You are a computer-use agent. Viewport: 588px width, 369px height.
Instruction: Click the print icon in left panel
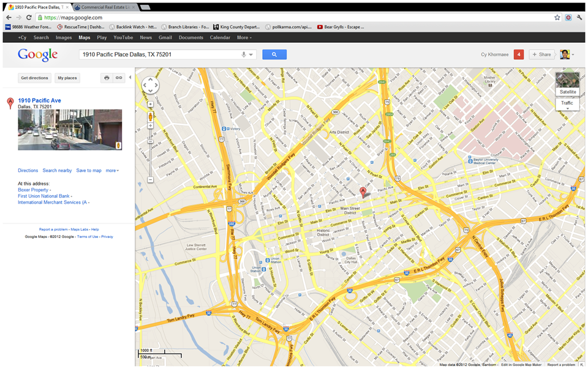point(107,78)
